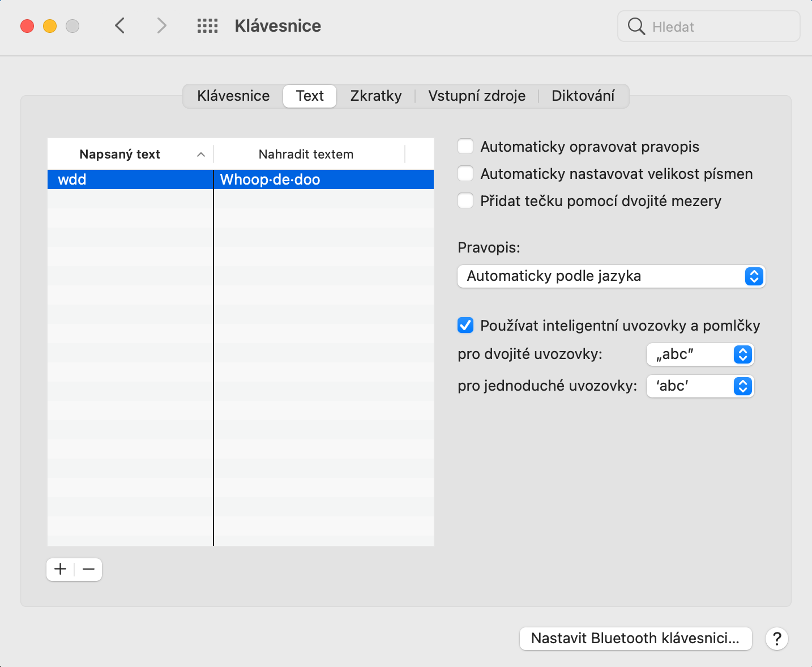Remove selected replacement with minus button
812x667 pixels.
tap(88, 569)
